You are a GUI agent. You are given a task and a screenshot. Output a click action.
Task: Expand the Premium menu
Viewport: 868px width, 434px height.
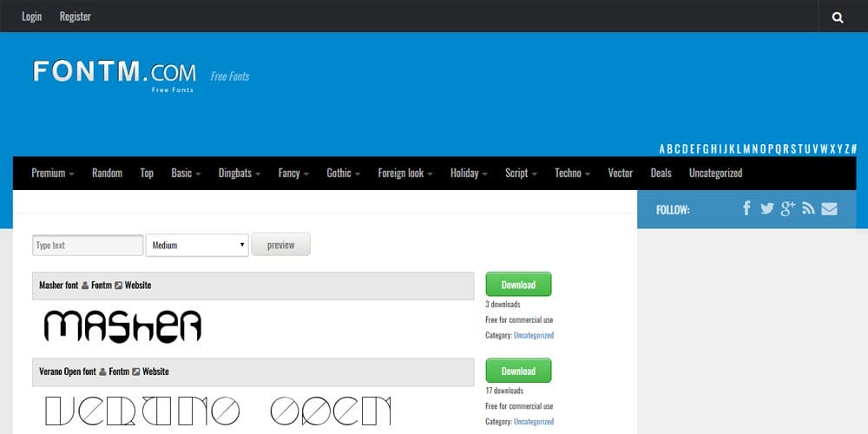pyautogui.click(x=53, y=174)
